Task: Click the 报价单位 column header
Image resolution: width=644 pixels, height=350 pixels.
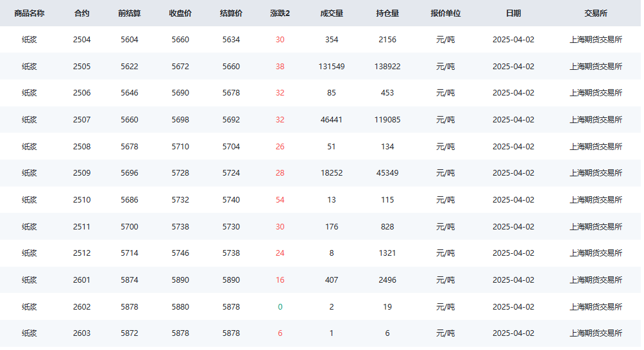Action: tap(446, 13)
